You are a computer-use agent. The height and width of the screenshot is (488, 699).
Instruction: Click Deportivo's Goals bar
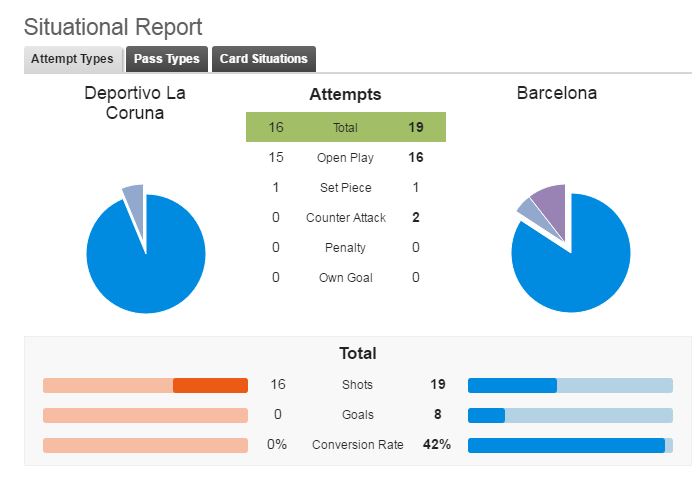pos(145,415)
